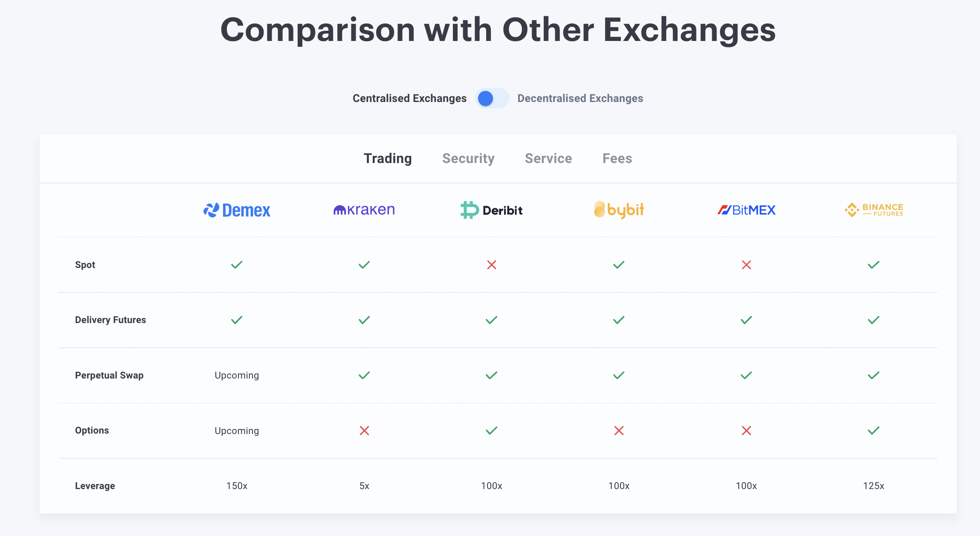
Task: Open the Service tab
Action: (548, 158)
